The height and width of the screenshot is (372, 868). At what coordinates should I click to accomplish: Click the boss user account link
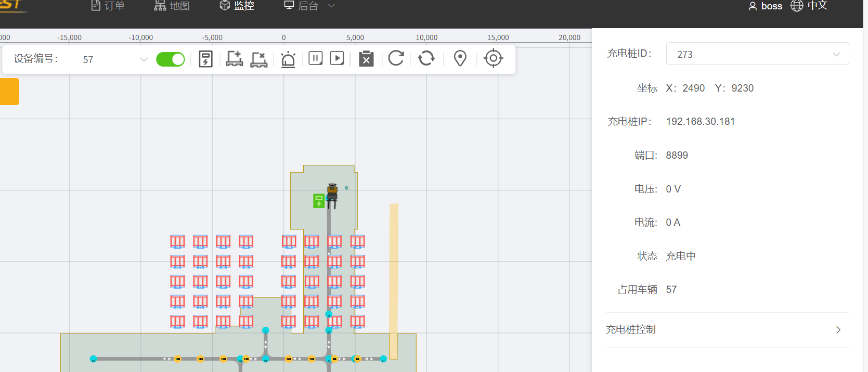tap(765, 6)
